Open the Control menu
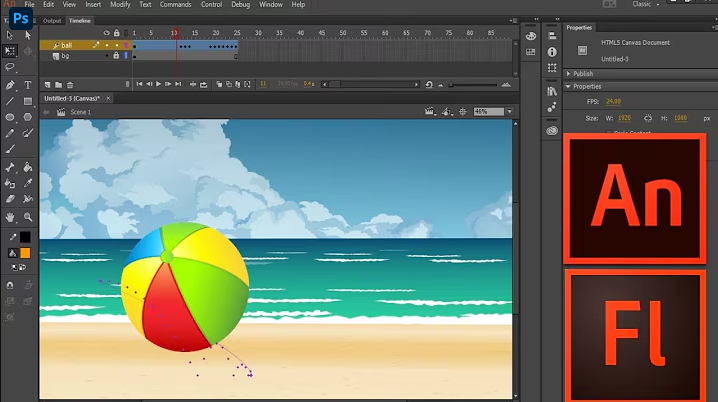Image resolution: width=718 pixels, height=402 pixels. 212,5
